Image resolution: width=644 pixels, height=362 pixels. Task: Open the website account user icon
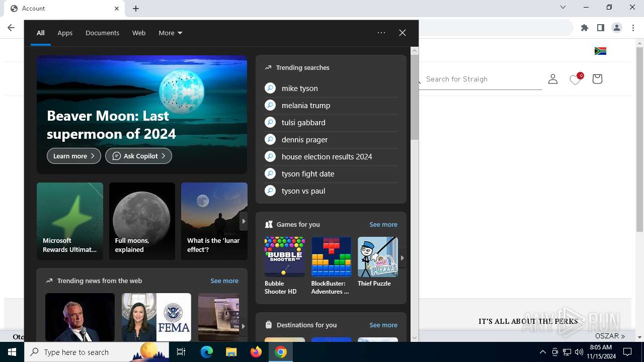(553, 79)
